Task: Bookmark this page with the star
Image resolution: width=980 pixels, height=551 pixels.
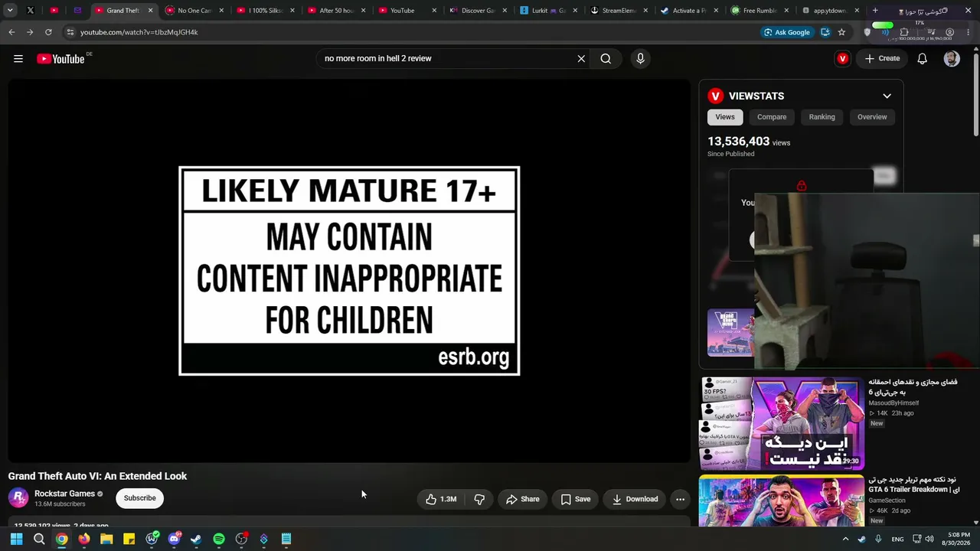Action: point(841,32)
